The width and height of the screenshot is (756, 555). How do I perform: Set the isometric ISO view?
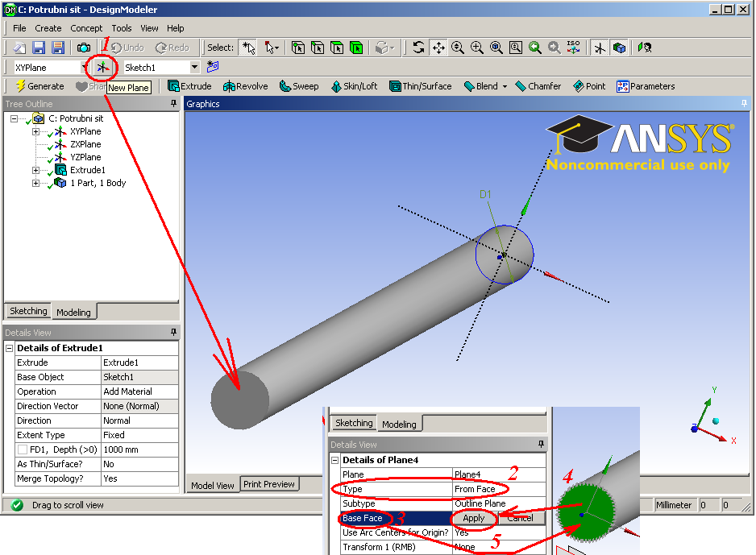pos(573,48)
